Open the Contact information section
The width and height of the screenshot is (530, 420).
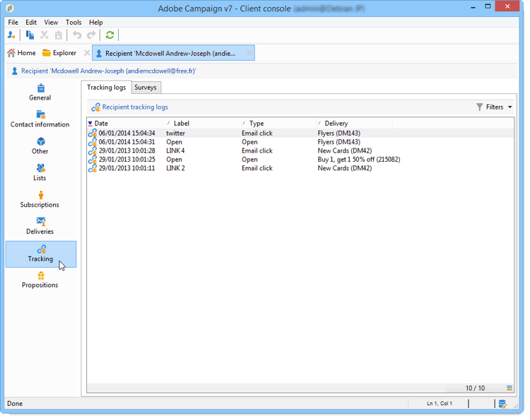[40, 119]
